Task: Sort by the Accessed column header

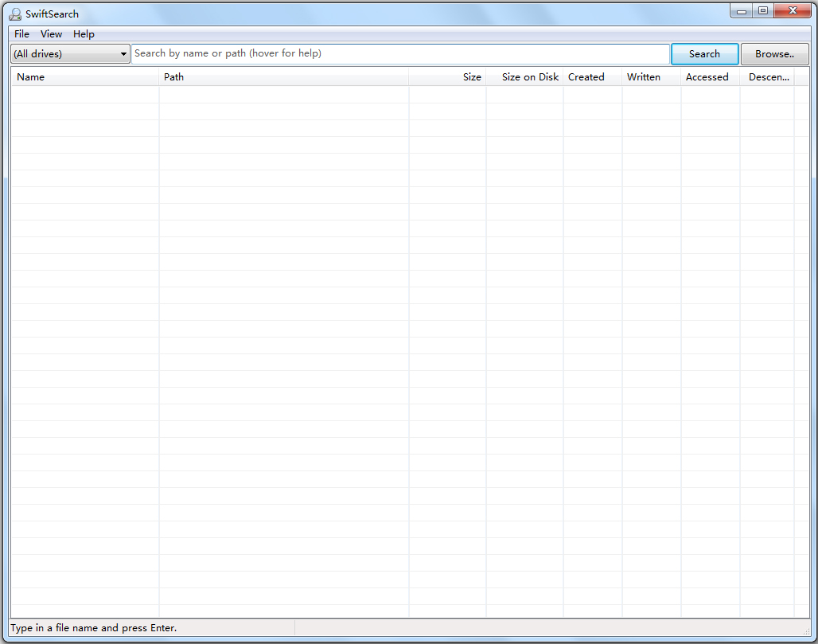Action: pos(711,76)
